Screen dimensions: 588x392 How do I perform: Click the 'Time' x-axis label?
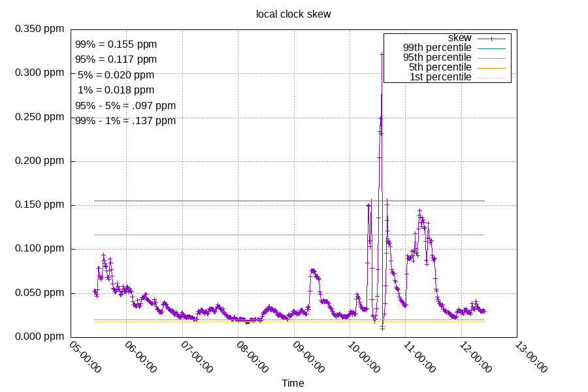click(293, 384)
